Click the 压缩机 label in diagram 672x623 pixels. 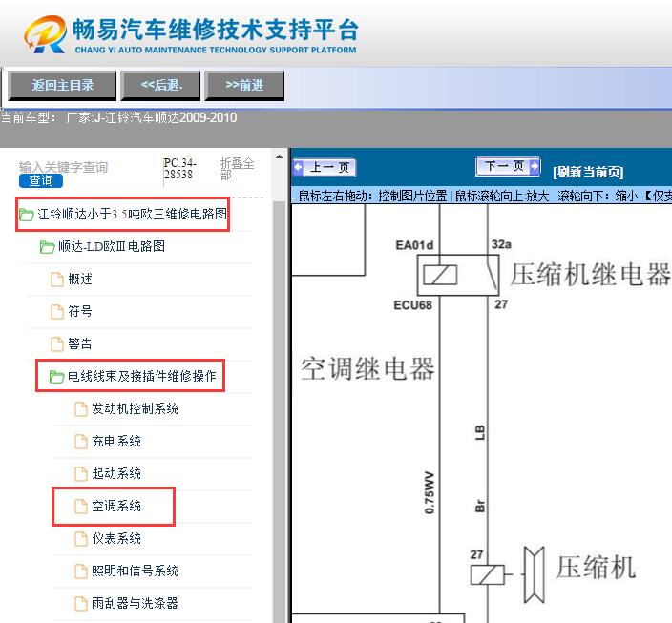(597, 567)
